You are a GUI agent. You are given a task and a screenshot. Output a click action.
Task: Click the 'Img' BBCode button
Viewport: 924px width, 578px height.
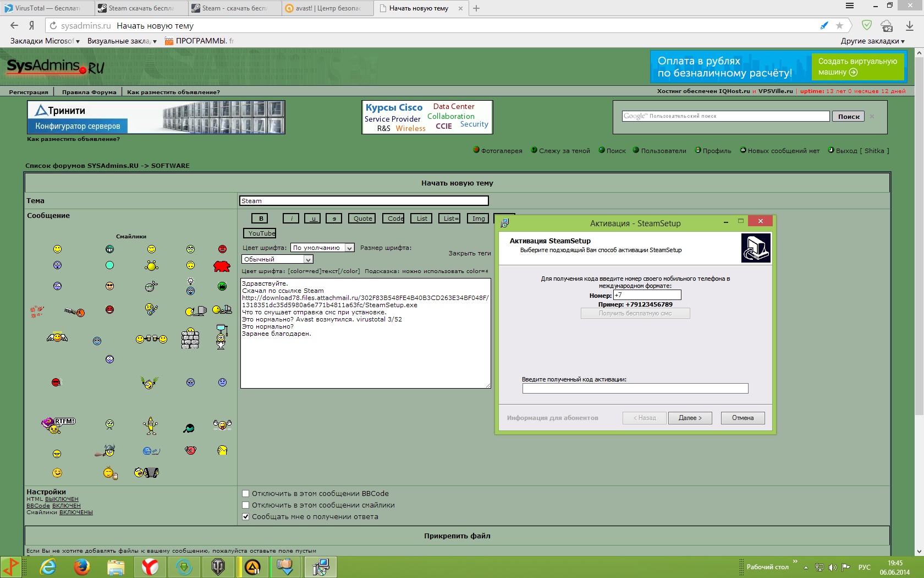479,219
